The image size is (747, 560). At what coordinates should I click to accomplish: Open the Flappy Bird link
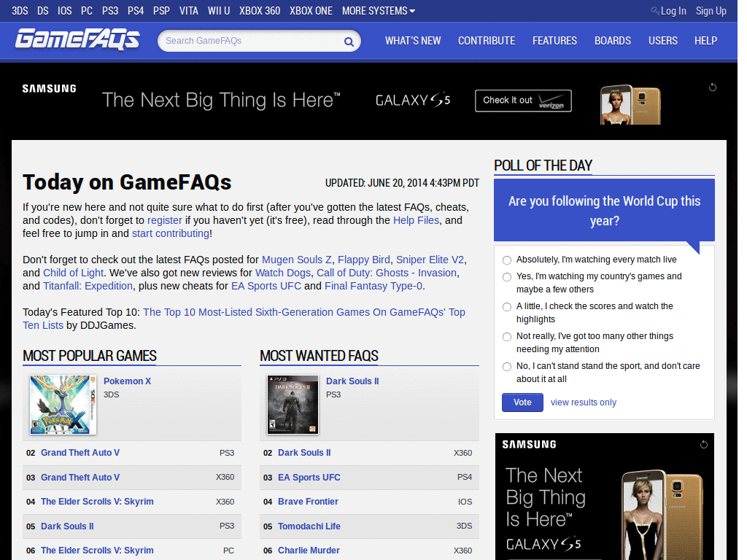[363, 260]
